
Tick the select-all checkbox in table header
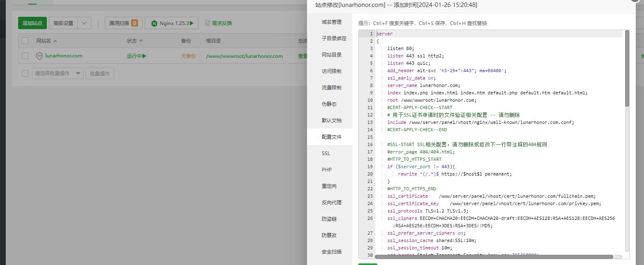(x=25, y=41)
